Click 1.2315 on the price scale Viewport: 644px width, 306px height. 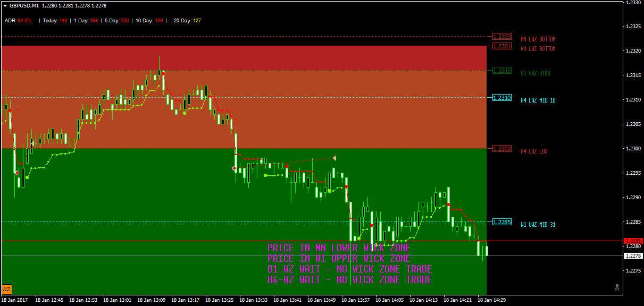tap(634, 75)
